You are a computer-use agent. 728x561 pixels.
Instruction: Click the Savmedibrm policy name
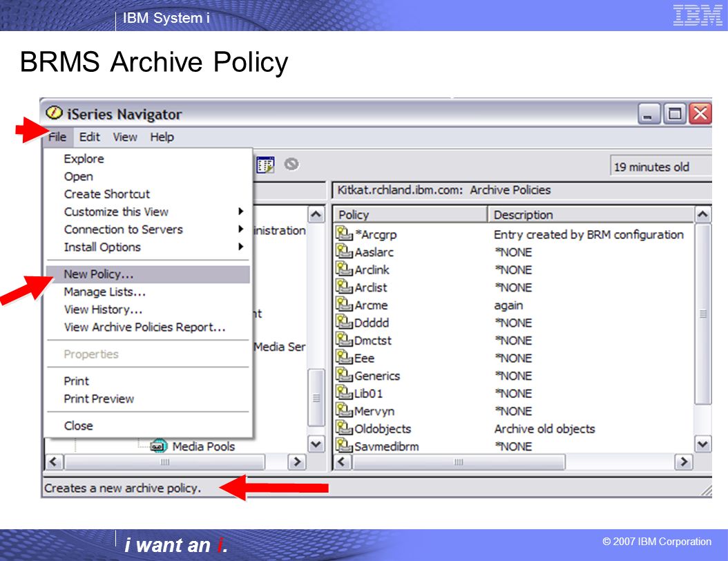(x=386, y=447)
